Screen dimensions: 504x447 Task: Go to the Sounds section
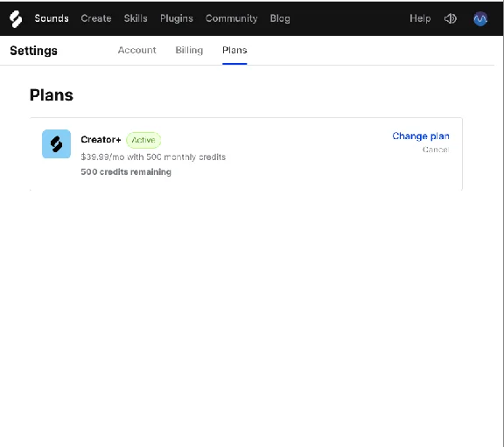coord(52,18)
